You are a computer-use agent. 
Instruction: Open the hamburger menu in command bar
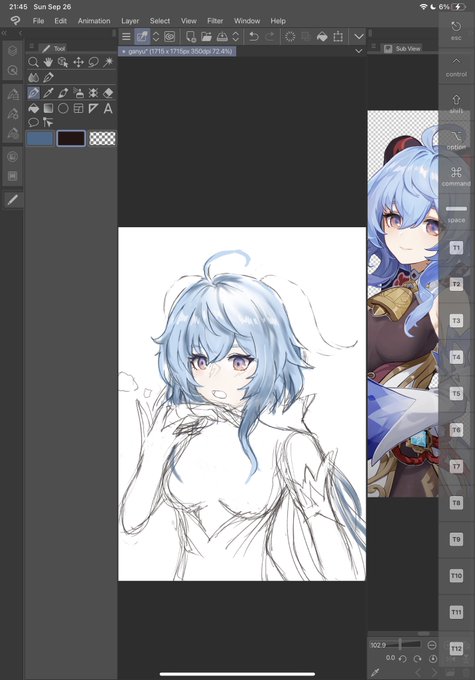click(126, 37)
